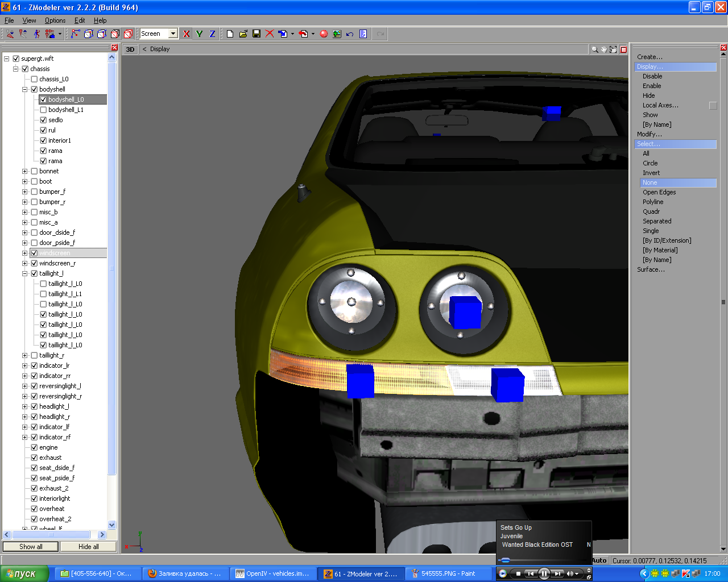Click the blue undo arrow icon

point(350,34)
